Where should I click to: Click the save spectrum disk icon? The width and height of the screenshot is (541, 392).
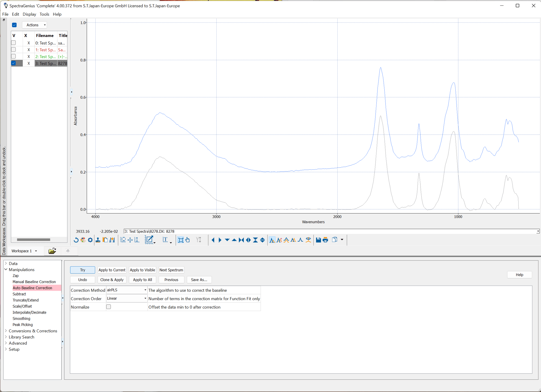point(319,240)
